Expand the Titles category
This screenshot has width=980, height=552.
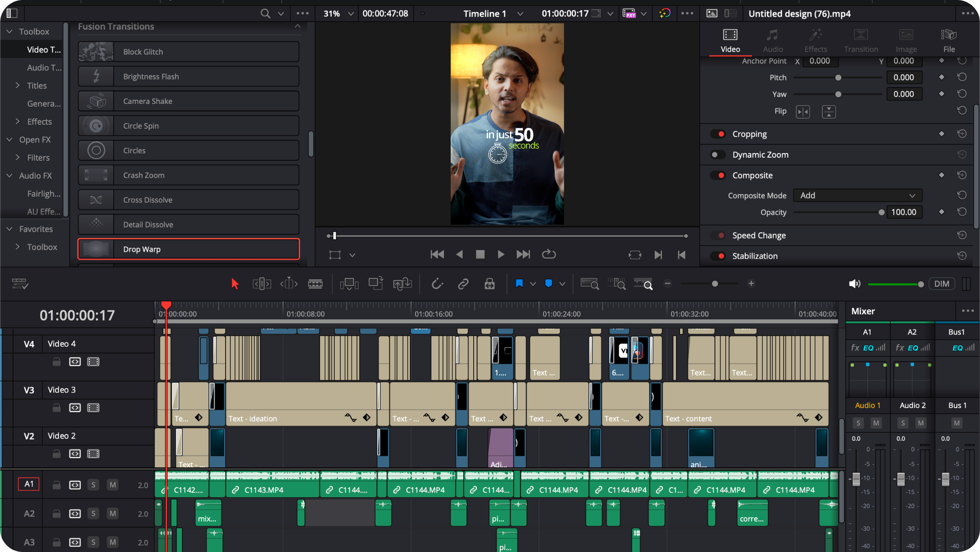[x=18, y=86]
